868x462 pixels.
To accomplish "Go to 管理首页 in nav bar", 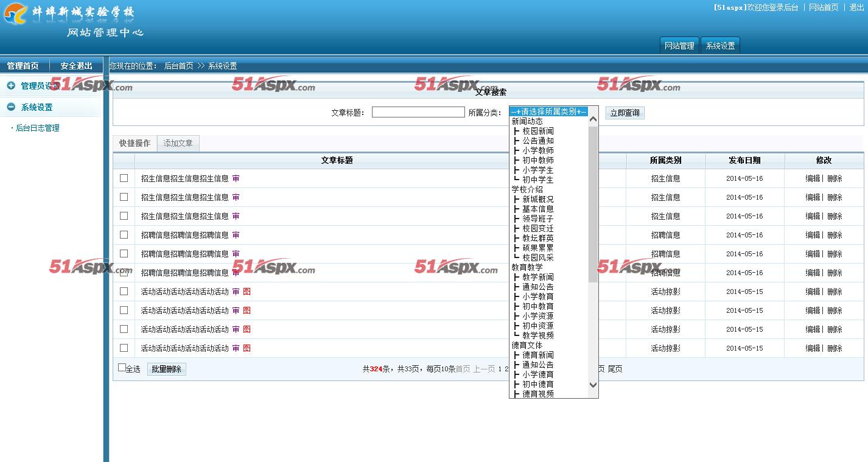I will click(x=23, y=66).
